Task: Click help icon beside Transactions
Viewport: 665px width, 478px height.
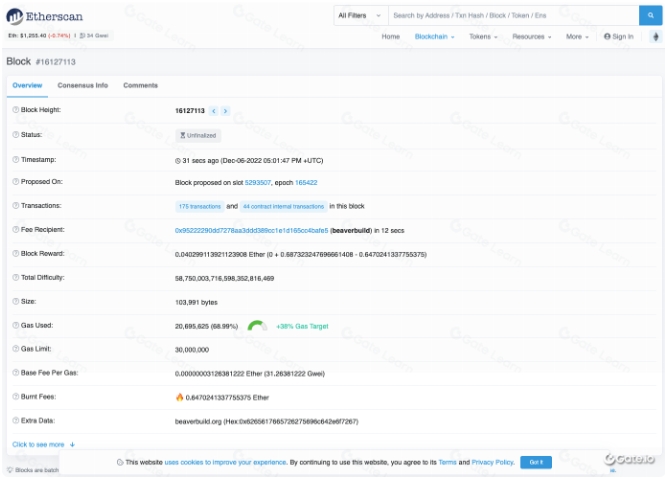Action: [16, 205]
